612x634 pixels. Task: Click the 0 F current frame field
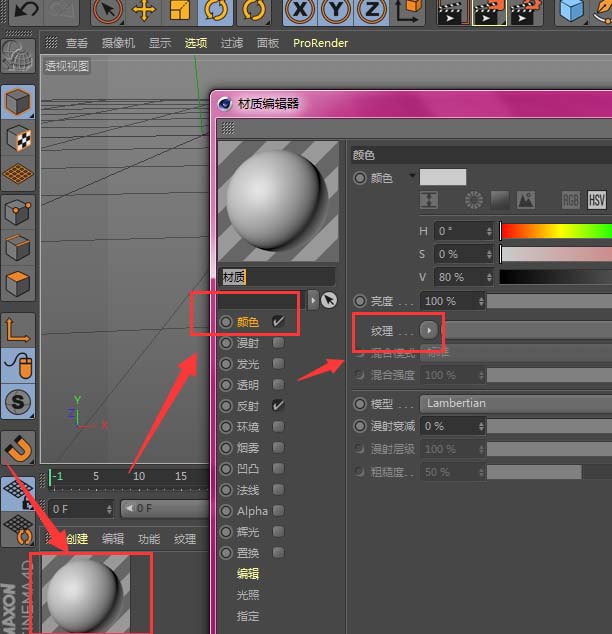(81, 509)
